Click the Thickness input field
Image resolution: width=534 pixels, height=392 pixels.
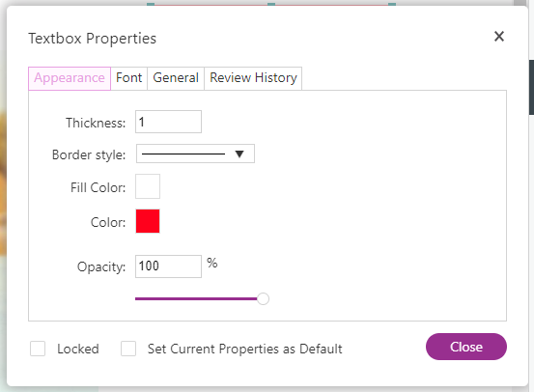point(168,122)
